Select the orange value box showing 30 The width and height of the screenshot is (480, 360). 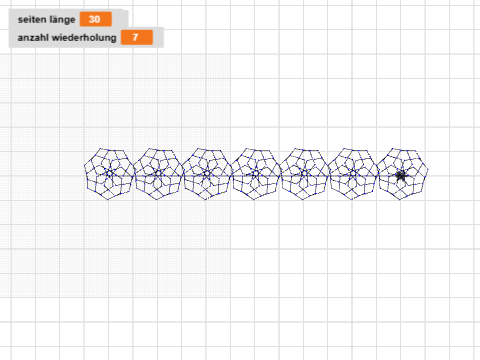[x=95, y=19]
